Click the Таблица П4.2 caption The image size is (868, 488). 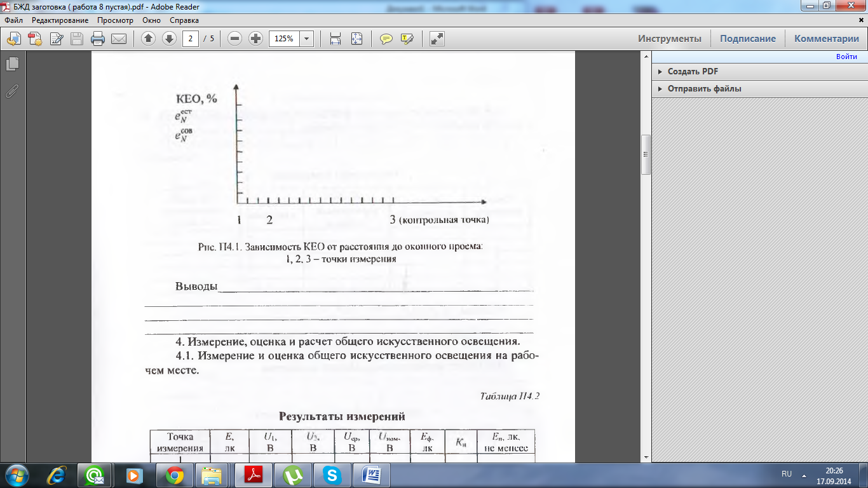click(510, 395)
